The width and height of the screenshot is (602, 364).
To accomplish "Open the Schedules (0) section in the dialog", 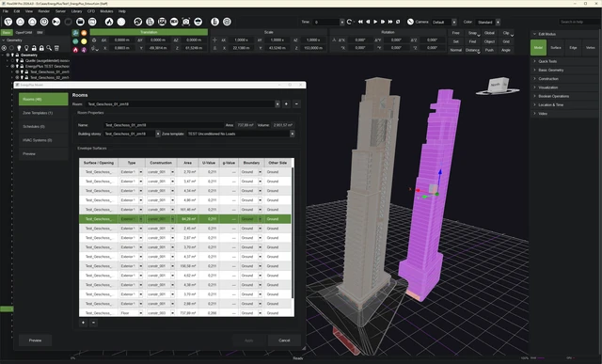I will [x=43, y=126].
